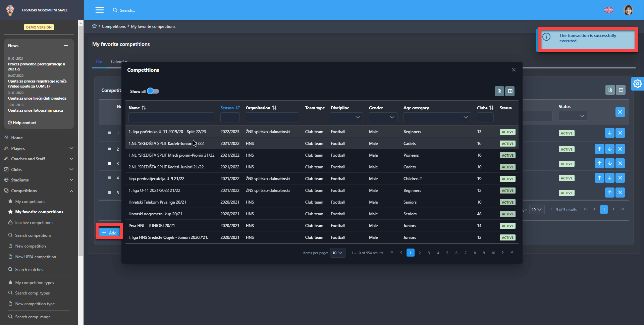Click the home breadcrumb icon
This screenshot has height=325, width=644.
point(95,26)
